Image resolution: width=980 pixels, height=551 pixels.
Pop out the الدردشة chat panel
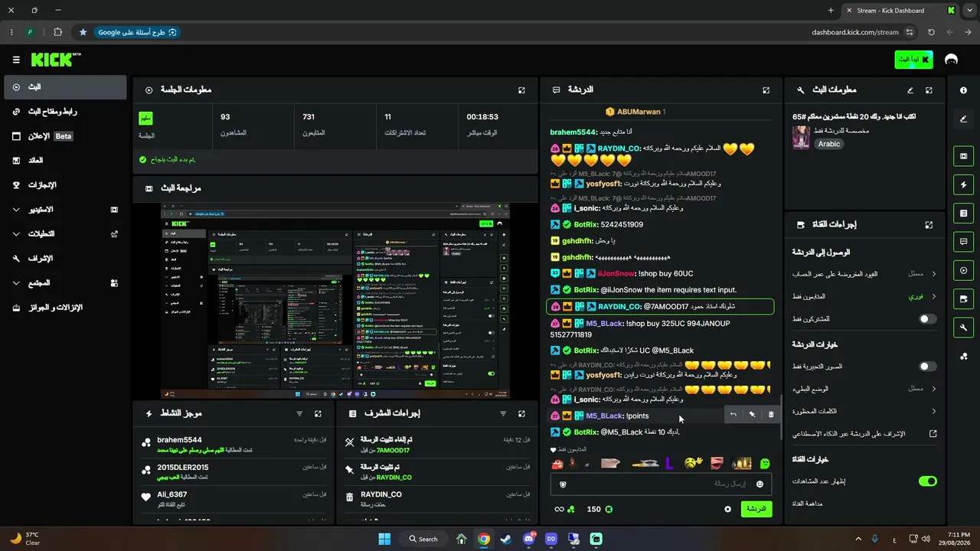tap(766, 90)
